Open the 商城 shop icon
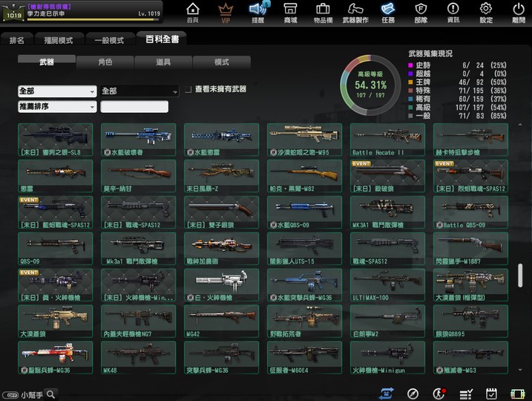This screenshot has height=401, width=532. point(290,12)
